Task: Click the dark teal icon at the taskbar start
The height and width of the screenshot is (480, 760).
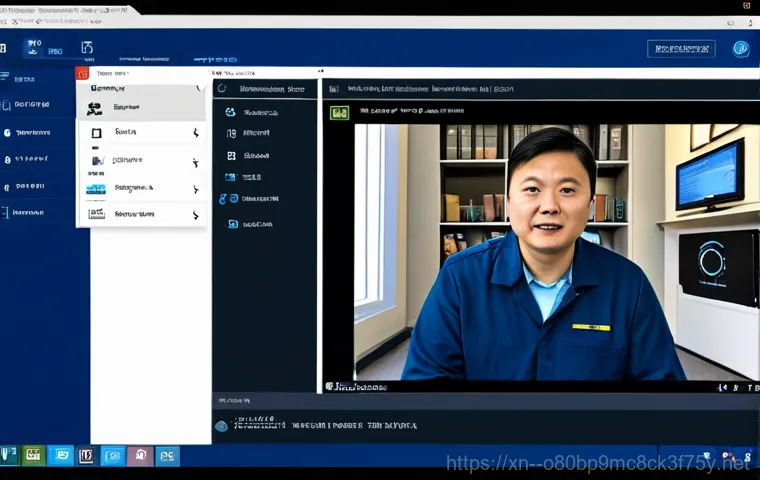Action: 9,455
